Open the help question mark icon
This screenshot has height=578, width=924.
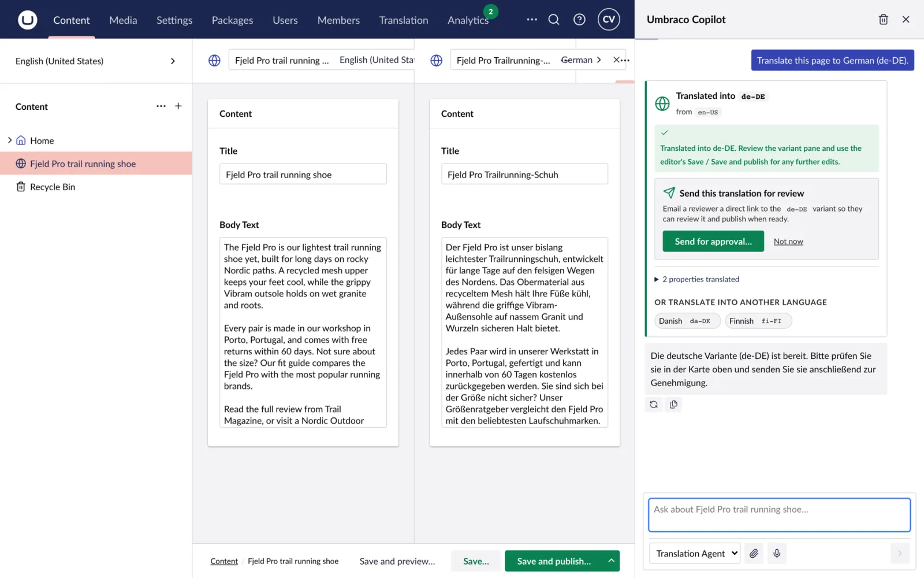coord(579,20)
